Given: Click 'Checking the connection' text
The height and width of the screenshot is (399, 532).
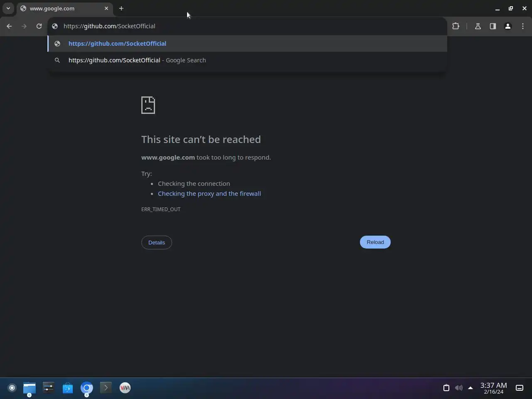Looking at the screenshot, I should [194, 184].
